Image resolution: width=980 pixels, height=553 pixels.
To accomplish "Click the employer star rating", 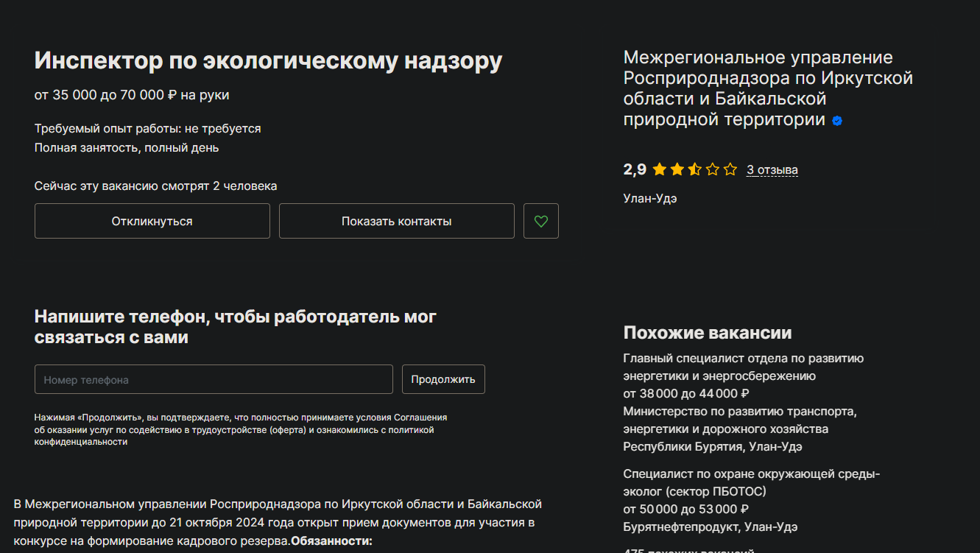I will coord(694,170).
